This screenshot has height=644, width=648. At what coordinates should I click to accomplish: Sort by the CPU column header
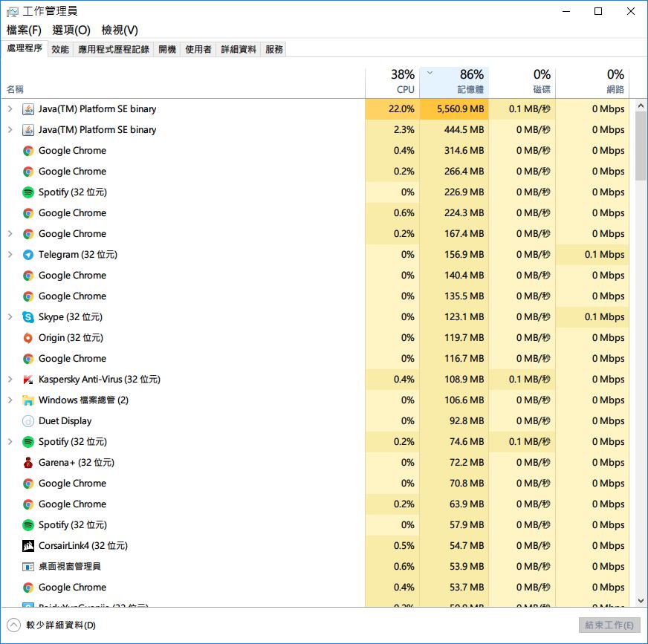[x=392, y=83]
